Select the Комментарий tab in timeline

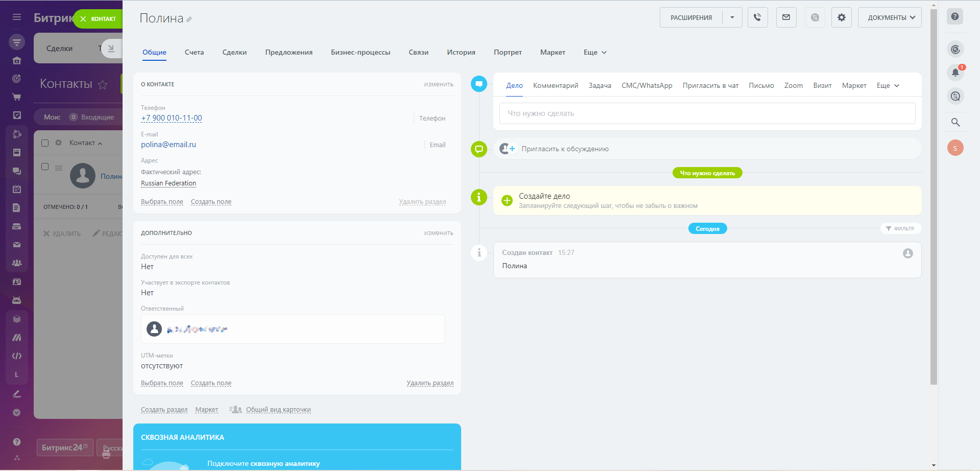[555, 85]
